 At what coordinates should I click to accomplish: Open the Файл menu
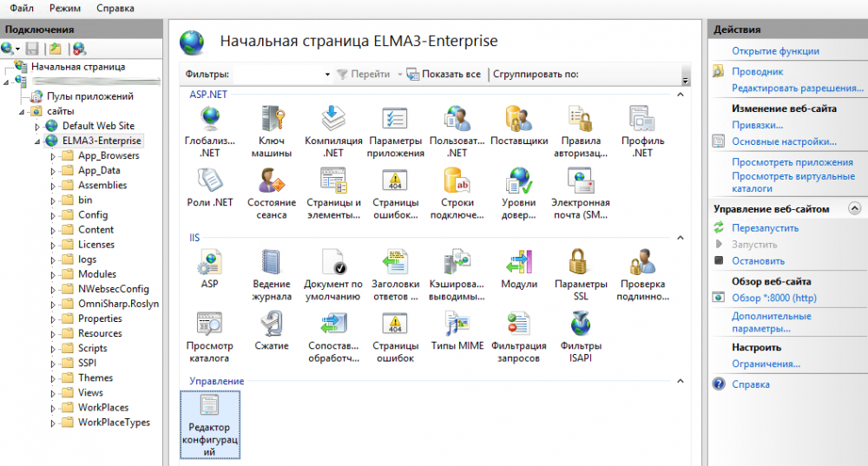22,9
